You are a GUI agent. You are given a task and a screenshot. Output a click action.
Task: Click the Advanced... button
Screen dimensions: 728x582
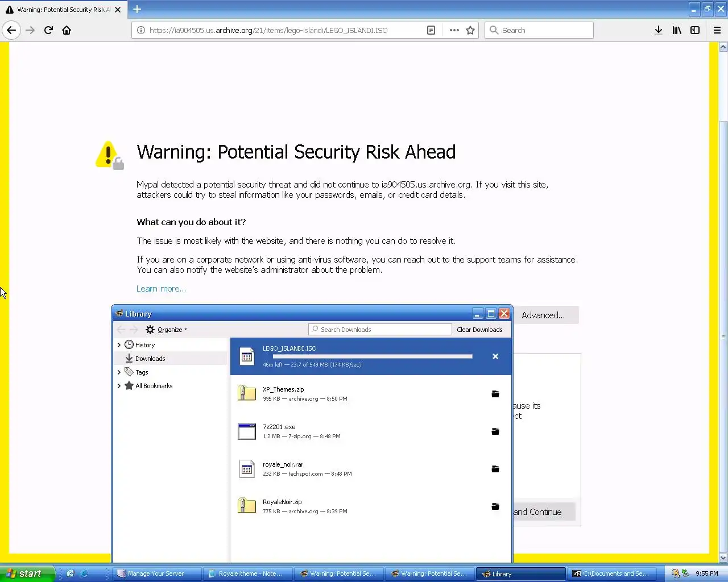tap(546, 315)
